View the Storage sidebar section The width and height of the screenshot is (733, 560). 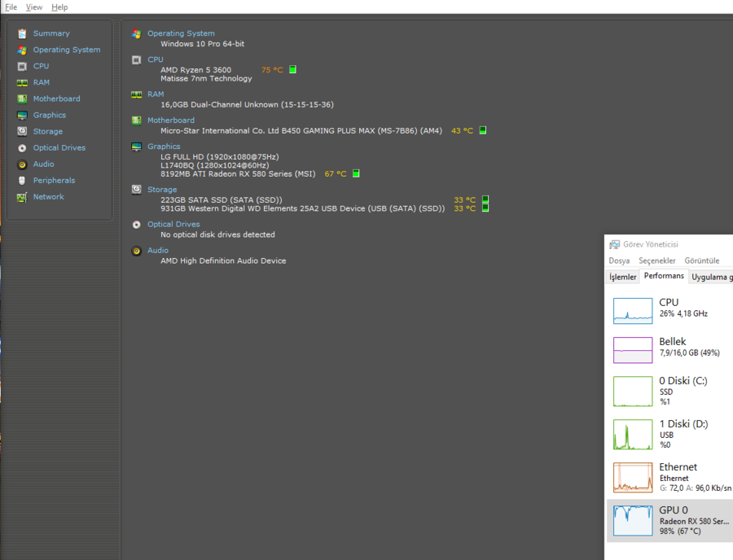48,132
